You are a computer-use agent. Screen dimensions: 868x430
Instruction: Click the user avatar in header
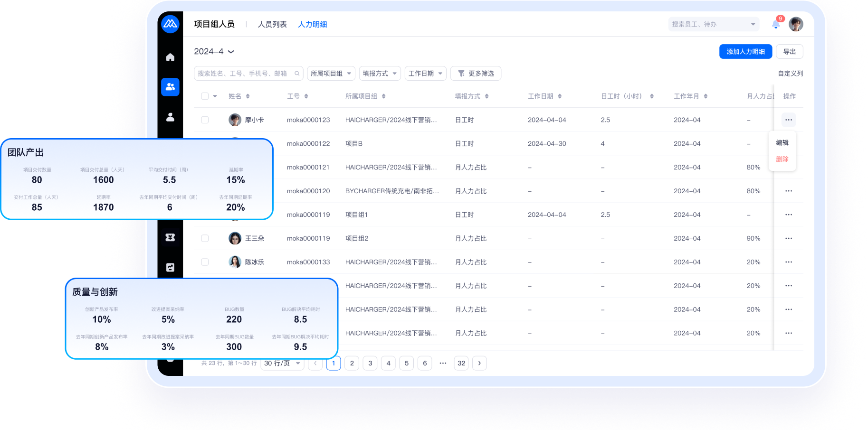(796, 24)
